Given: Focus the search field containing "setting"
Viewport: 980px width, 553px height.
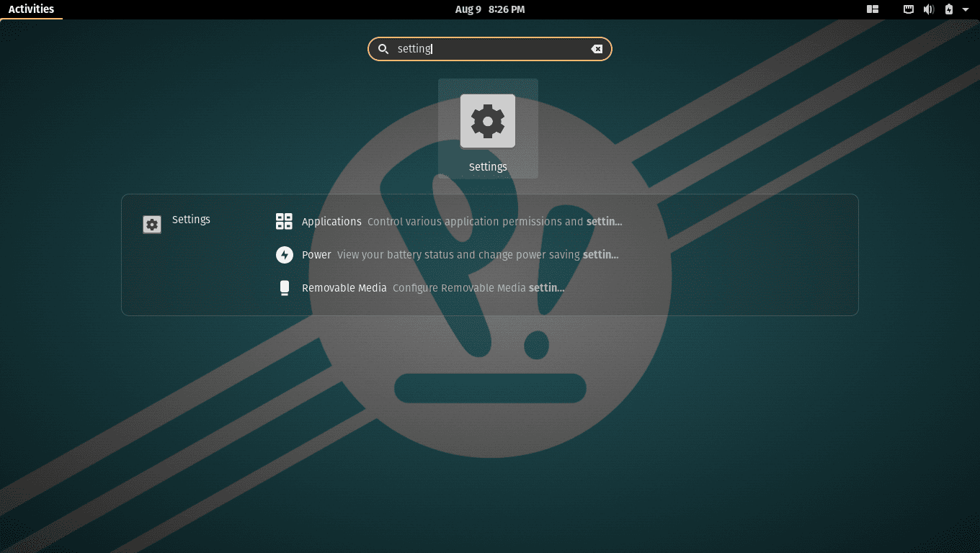Looking at the screenshot, I should pyautogui.click(x=490, y=49).
